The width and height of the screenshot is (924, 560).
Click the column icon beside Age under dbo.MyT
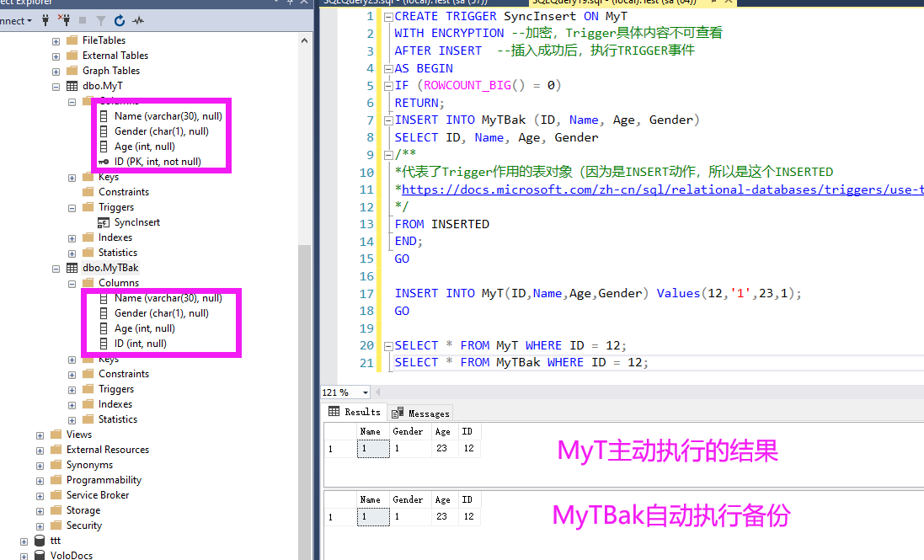point(104,147)
